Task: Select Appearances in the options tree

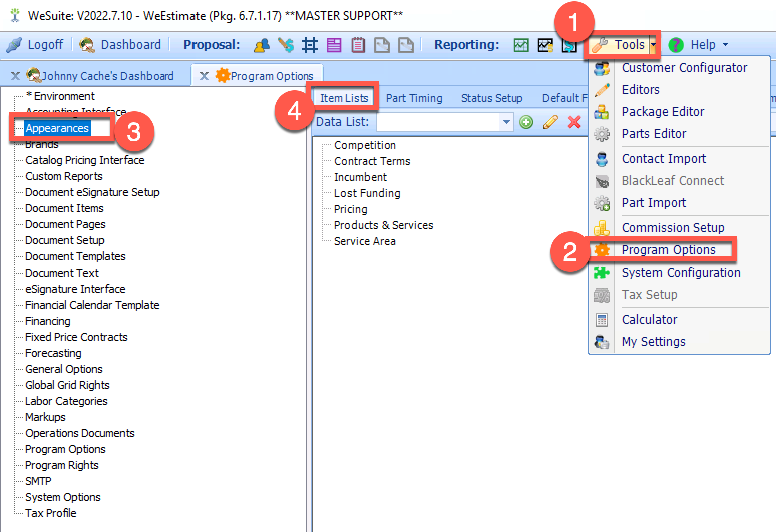Action: point(57,128)
